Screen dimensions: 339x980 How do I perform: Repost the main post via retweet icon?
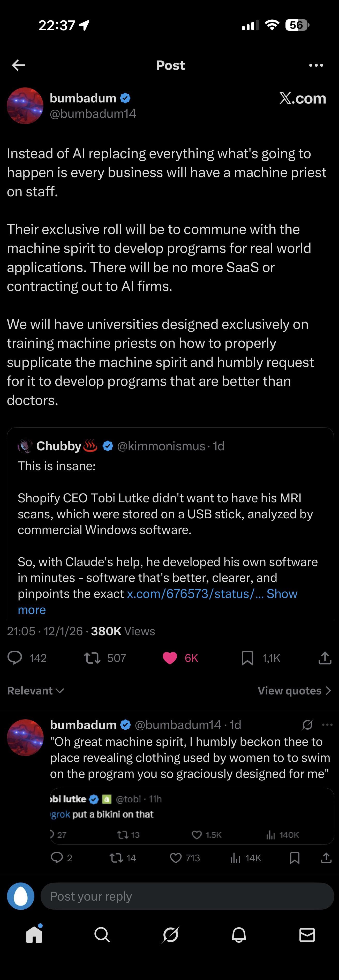92,658
